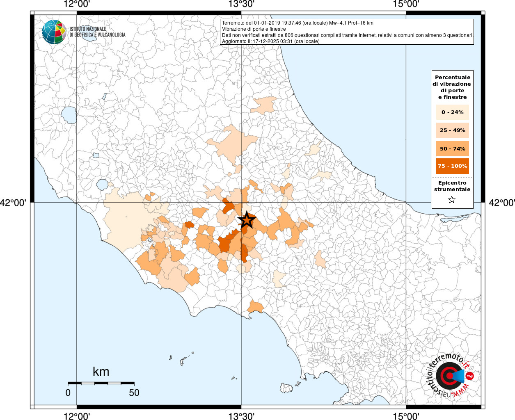Click the INGV globe logo
Image resolution: width=515 pixels, height=420 pixels.
coord(54,32)
